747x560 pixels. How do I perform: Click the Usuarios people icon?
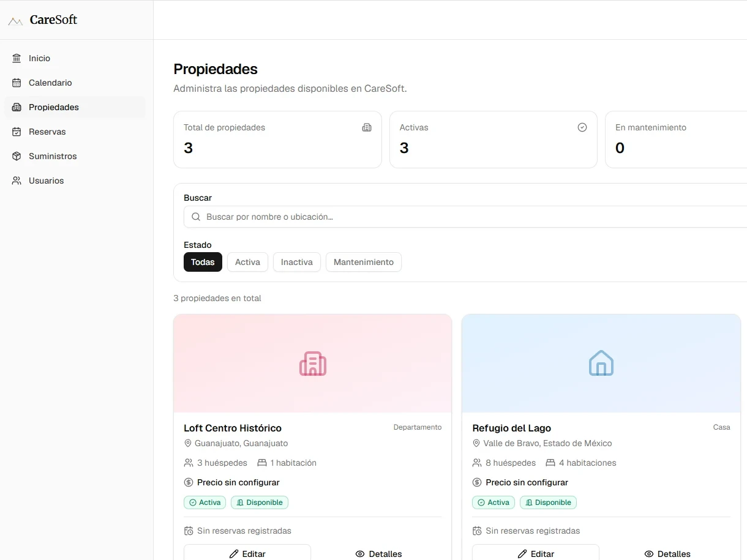17,181
